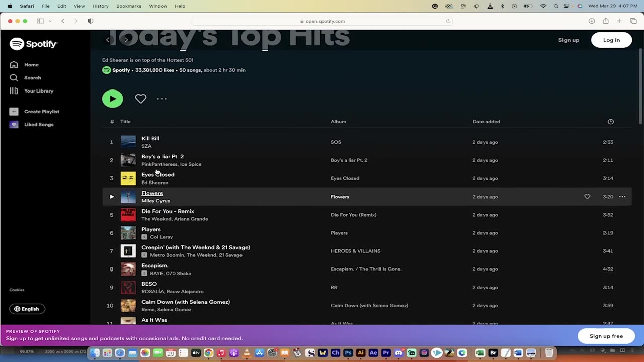Click Die For You album art

(x=128, y=215)
